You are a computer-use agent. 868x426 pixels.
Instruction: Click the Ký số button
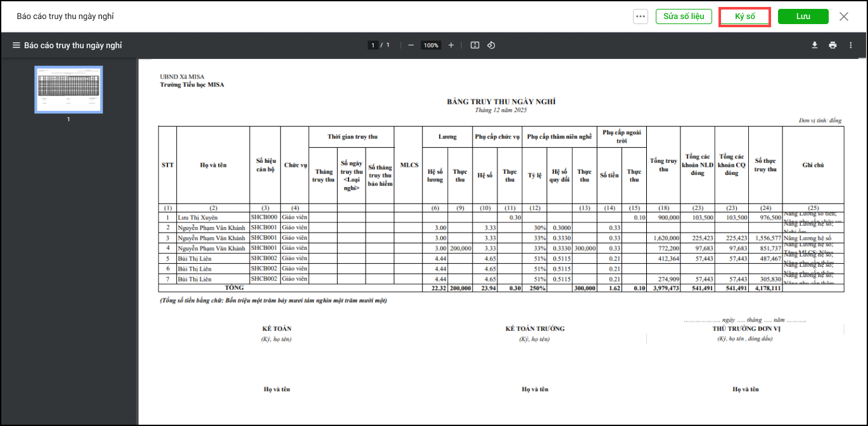[744, 16]
